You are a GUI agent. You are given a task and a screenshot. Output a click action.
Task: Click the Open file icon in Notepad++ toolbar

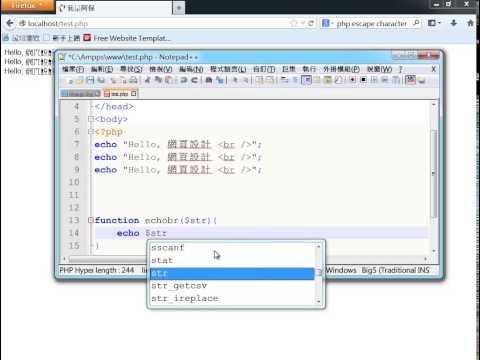pyautogui.click(x=80, y=80)
